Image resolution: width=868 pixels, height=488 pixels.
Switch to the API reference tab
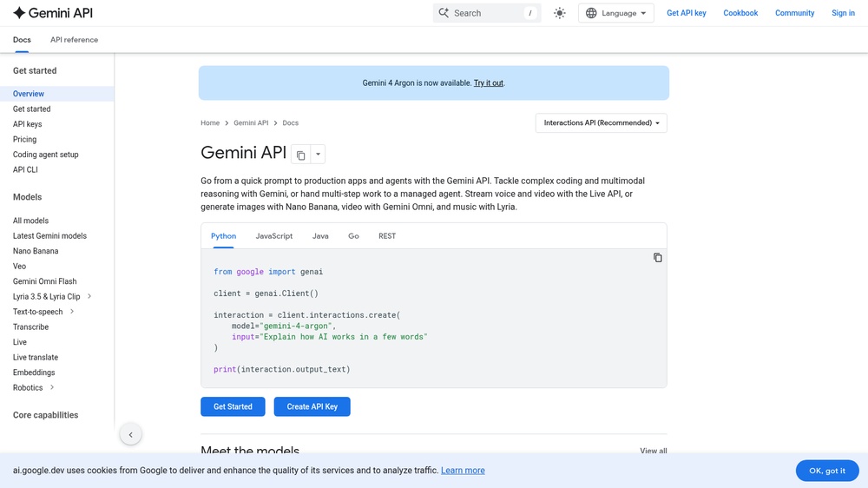click(x=74, y=40)
